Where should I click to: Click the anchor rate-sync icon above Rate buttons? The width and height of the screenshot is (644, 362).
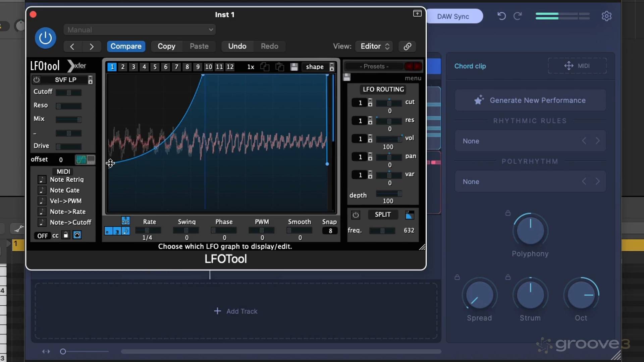pyautogui.click(x=125, y=221)
